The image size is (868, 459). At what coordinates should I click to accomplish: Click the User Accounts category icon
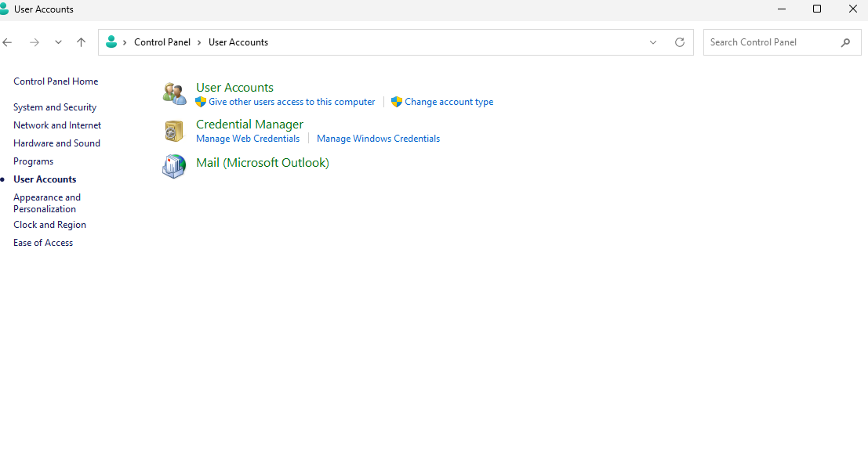pos(174,93)
